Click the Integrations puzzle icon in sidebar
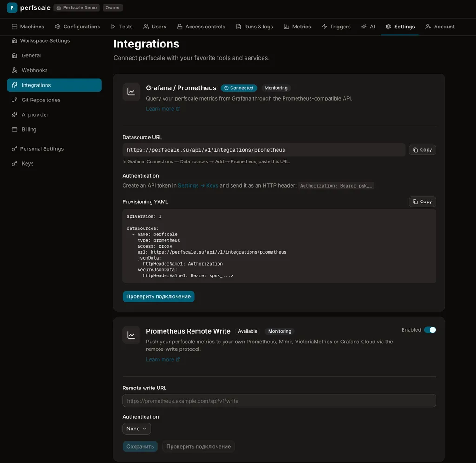The width and height of the screenshot is (476, 463). 14,85
